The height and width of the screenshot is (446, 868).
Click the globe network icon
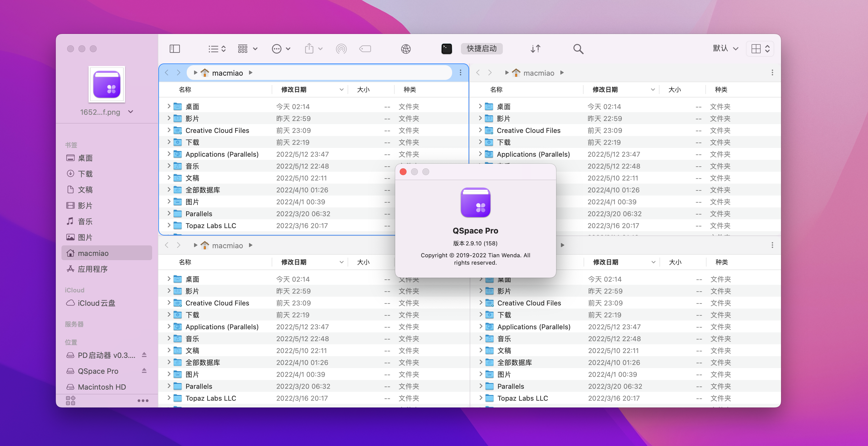406,49
